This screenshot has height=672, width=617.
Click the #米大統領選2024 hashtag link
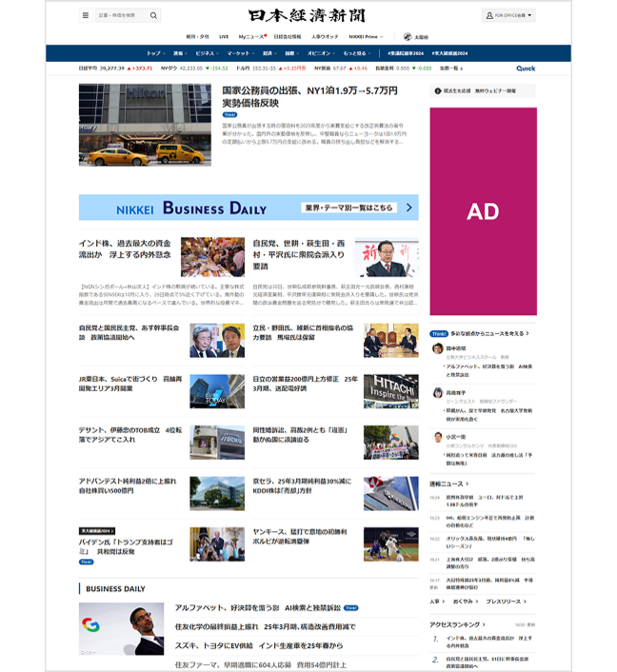pyautogui.click(x=449, y=53)
